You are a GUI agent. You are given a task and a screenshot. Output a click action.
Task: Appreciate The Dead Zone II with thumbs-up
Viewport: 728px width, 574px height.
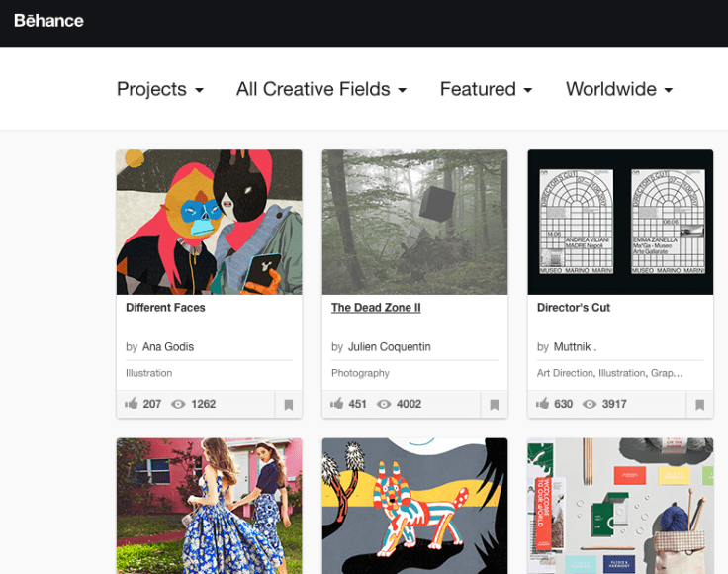337,404
